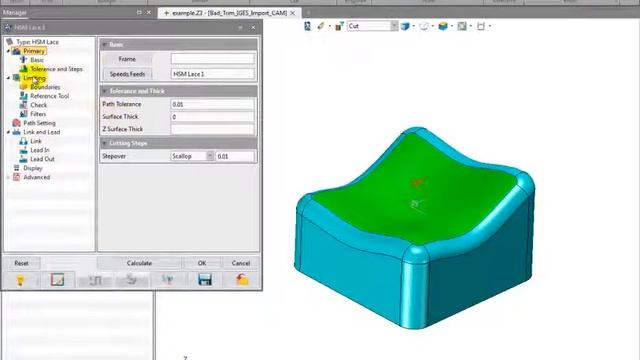Click the Cancel button

[x=241, y=263]
